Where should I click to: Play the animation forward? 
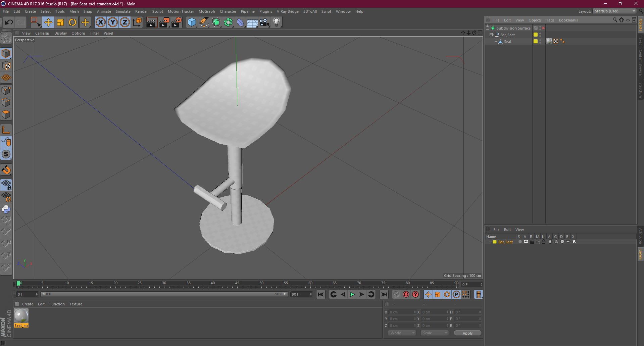point(352,294)
